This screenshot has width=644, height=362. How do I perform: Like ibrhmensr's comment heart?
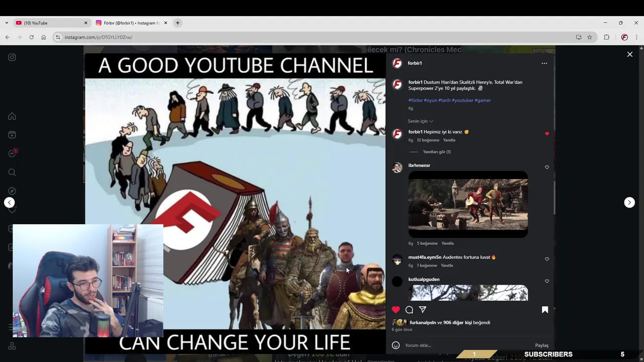pos(547,167)
